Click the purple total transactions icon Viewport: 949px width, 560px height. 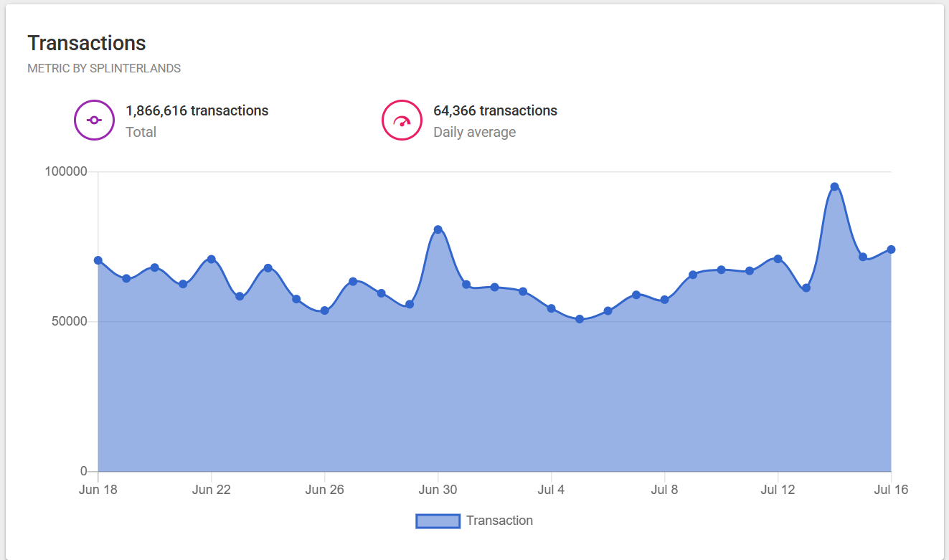94,120
